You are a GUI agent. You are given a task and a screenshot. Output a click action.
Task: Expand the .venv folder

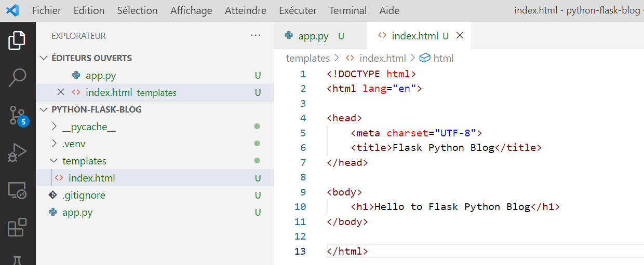pos(73,144)
